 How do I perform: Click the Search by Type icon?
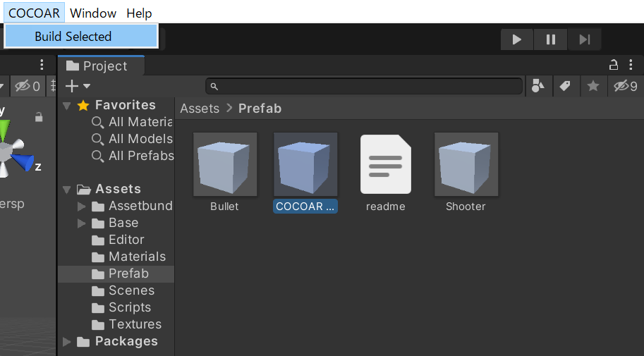pos(537,86)
